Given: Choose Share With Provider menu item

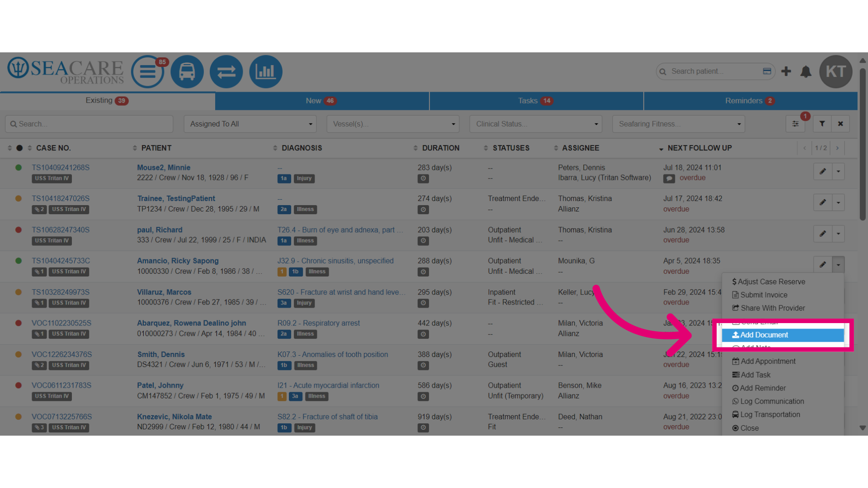Looking at the screenshot, I should [783, 308].
